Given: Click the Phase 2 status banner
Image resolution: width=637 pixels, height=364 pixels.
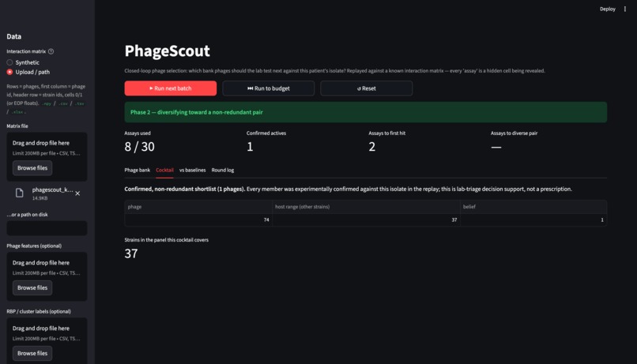Looking at the screenshot, I should 366,112.
